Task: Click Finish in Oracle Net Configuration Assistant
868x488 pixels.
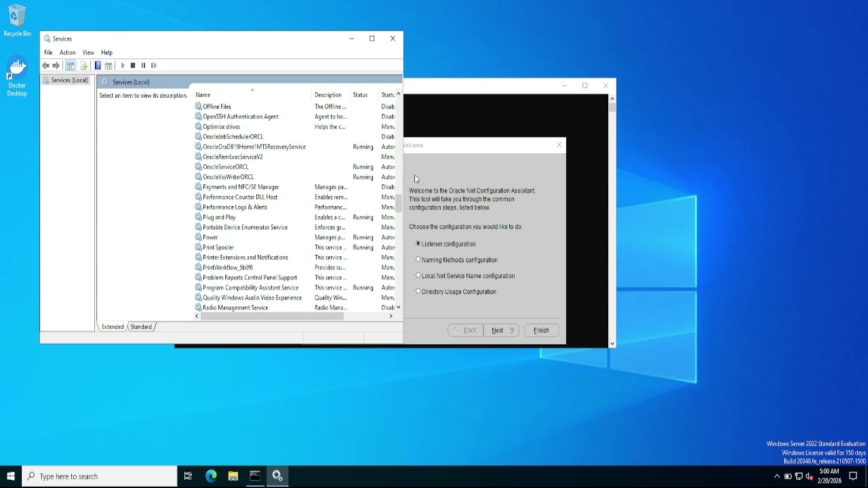Action: pyautogui.click(x=541, y=330)
